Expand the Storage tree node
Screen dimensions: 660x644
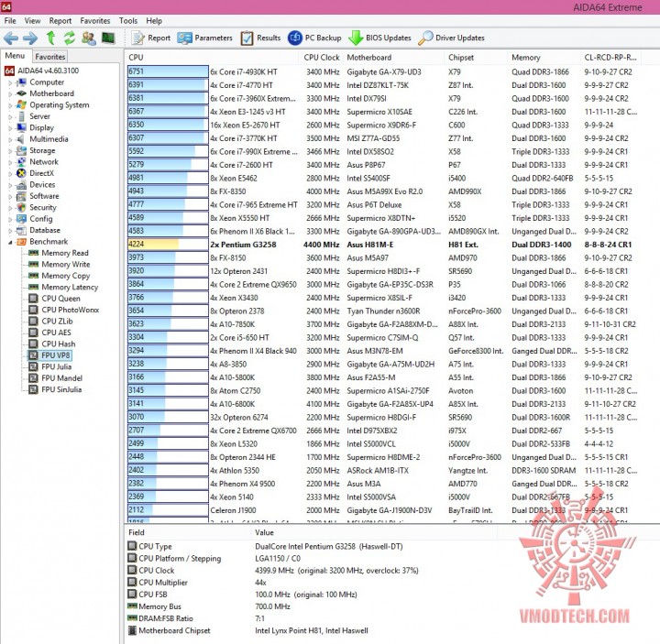click(10, 150)
